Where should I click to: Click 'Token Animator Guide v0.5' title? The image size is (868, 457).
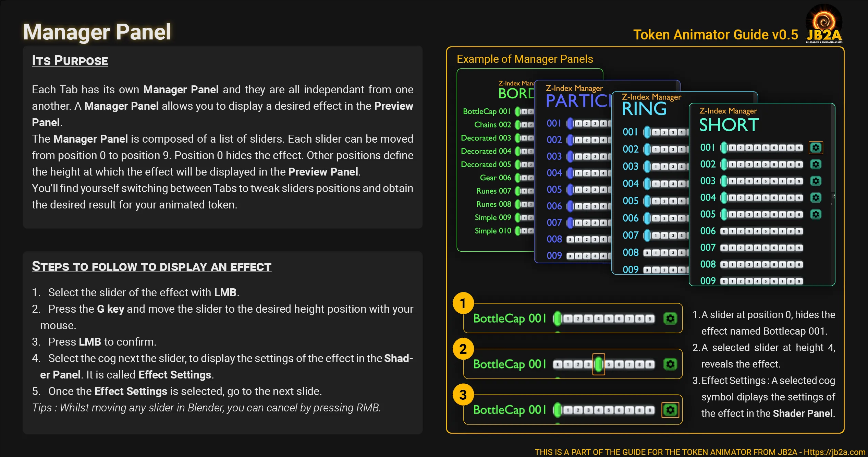(x=716, y=35)
